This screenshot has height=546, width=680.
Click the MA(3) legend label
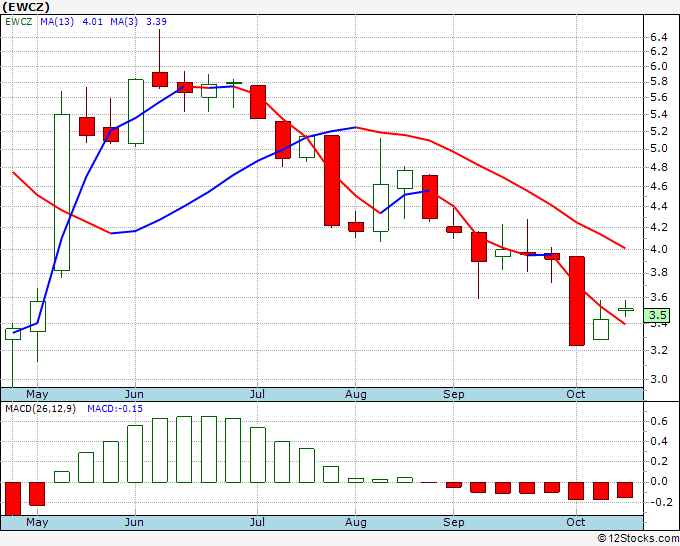pos(124,22)
